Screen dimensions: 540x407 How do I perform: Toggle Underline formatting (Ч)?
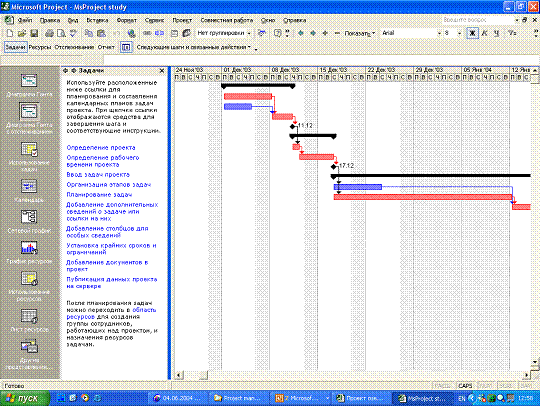tap(496, 33)
